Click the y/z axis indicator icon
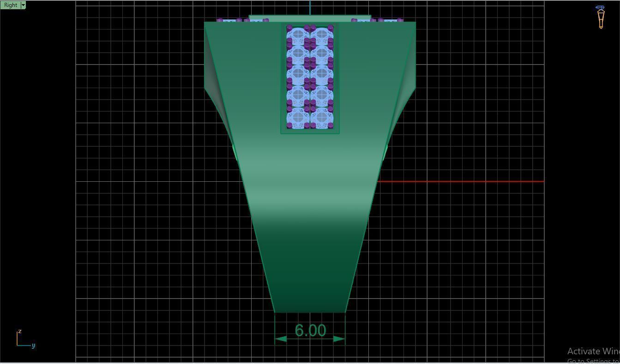620x364 pixels. 25,339
